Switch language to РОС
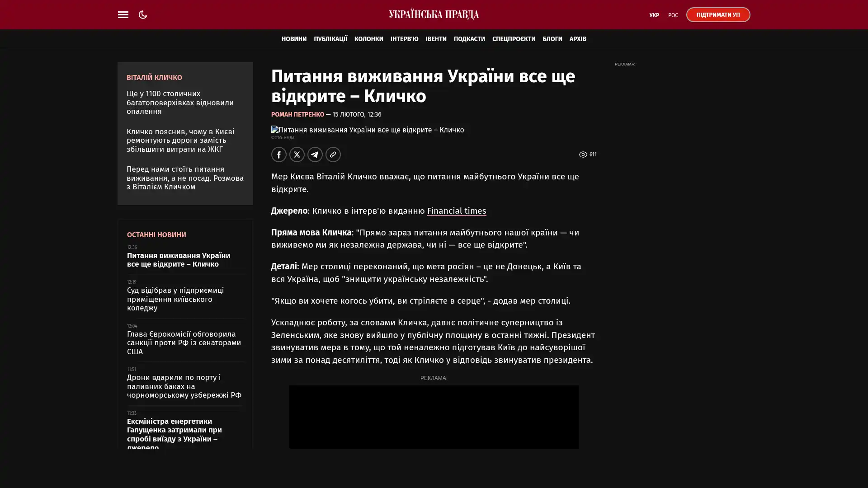 [x=673, y=15]
